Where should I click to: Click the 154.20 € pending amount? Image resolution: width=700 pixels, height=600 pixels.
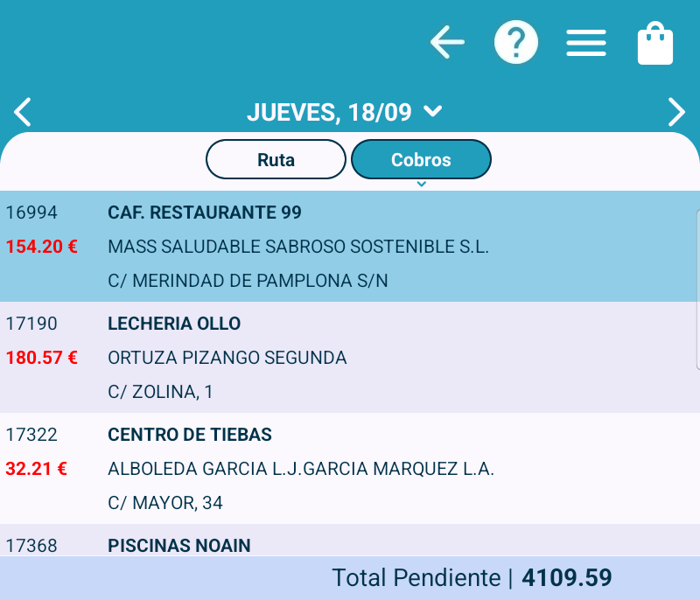point(41,247)
